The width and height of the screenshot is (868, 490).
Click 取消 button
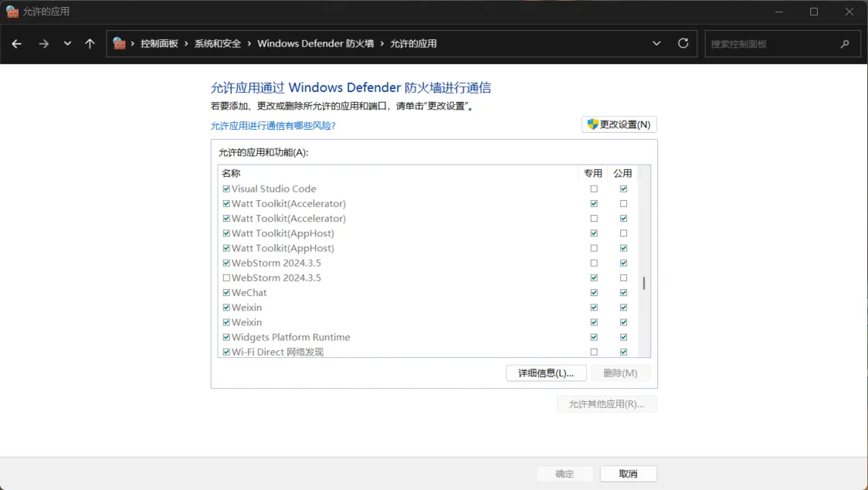(x=629, y=474)
